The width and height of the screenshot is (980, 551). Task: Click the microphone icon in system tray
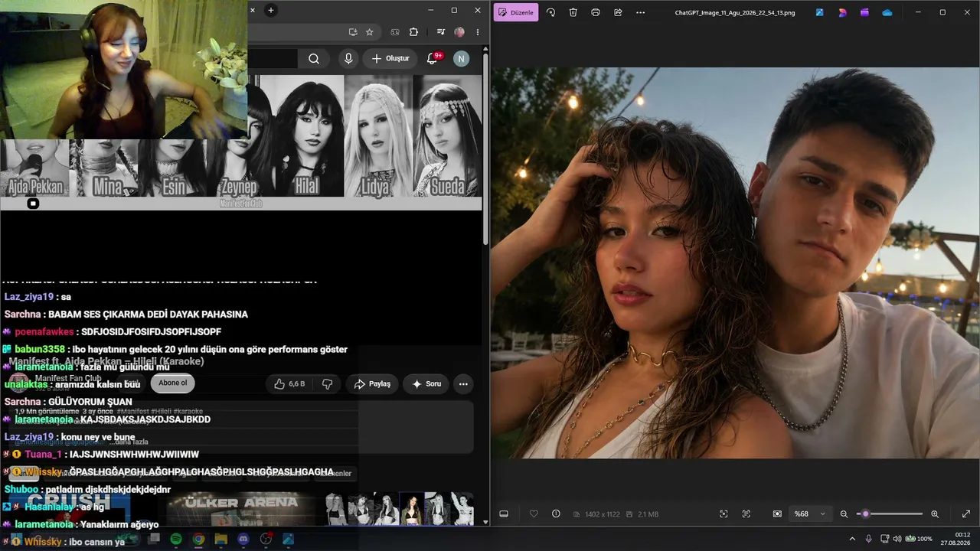tap(869, 539)
